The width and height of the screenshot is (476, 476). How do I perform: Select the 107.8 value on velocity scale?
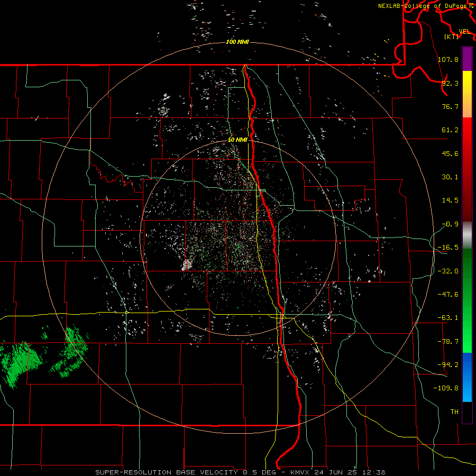(x=448, y=59)
